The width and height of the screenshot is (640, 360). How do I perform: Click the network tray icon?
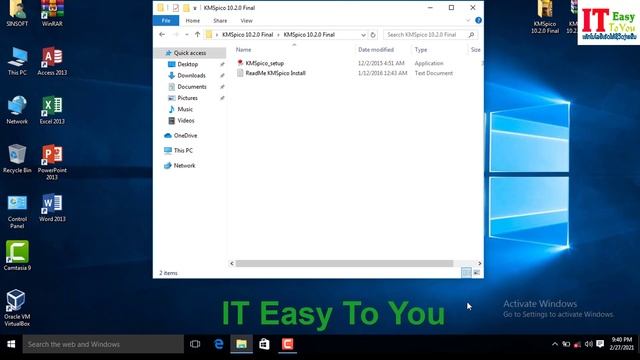pos(577,344)
